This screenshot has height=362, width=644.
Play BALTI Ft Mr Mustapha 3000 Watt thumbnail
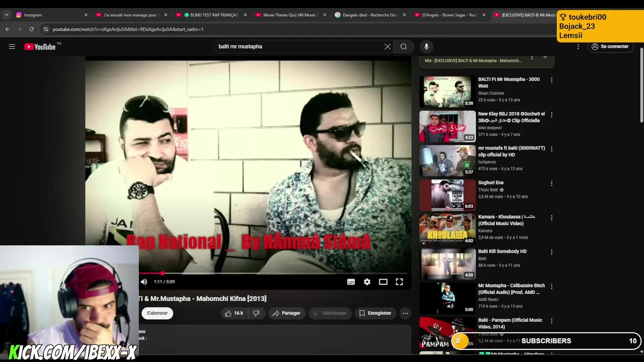point(447,92)
